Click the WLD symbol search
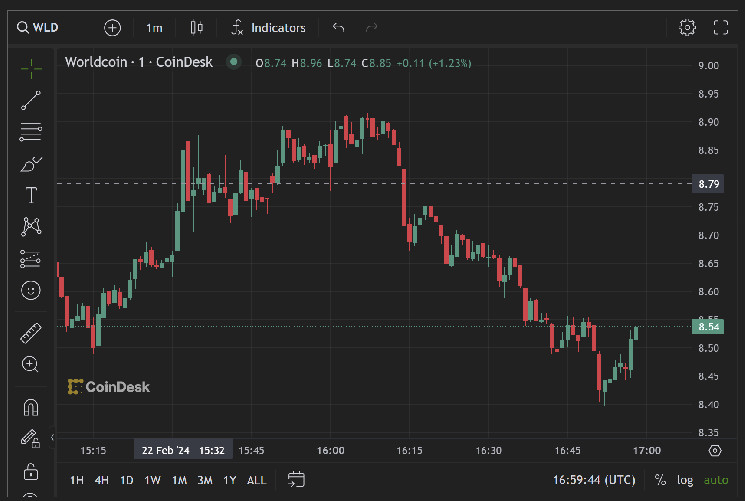Viewport: 745px width, 501px height. point(38,28)
